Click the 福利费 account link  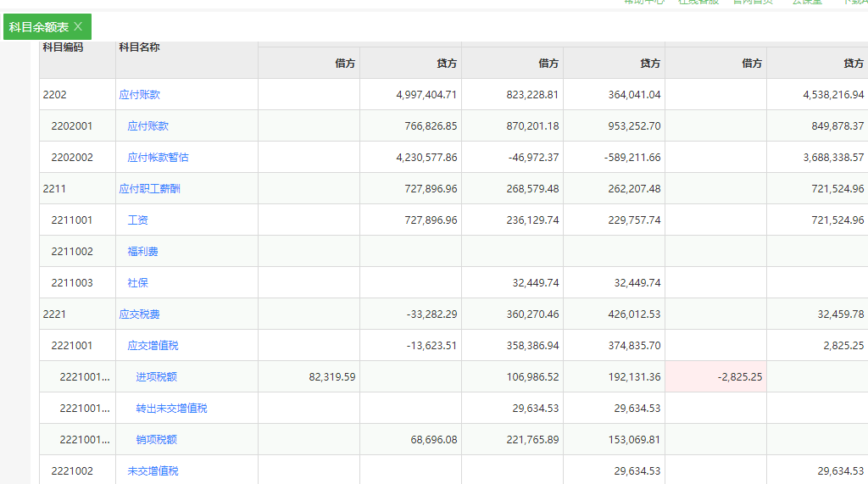142,252
